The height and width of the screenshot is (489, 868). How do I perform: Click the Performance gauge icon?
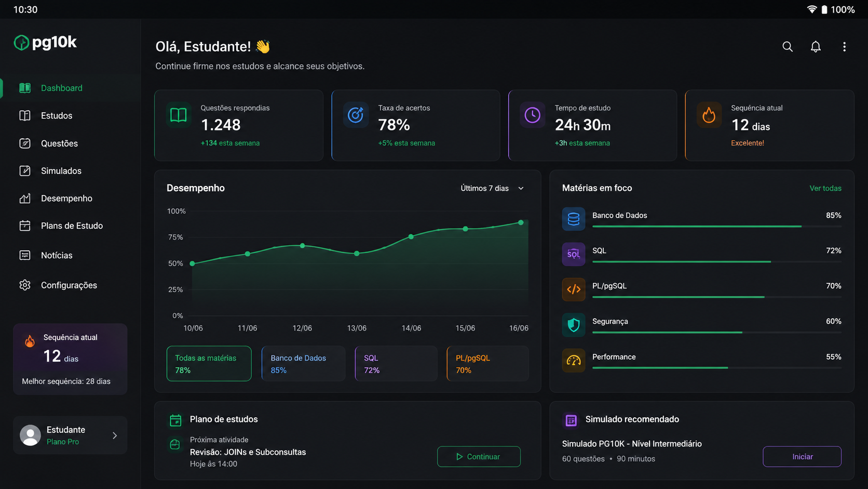(x=573, y=360)
